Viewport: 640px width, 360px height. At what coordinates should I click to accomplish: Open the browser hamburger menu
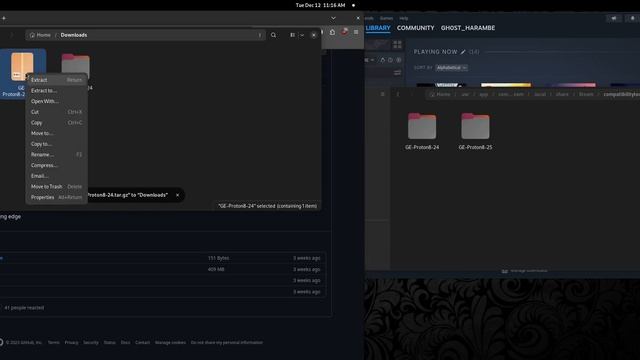click(x=356, y=32)
